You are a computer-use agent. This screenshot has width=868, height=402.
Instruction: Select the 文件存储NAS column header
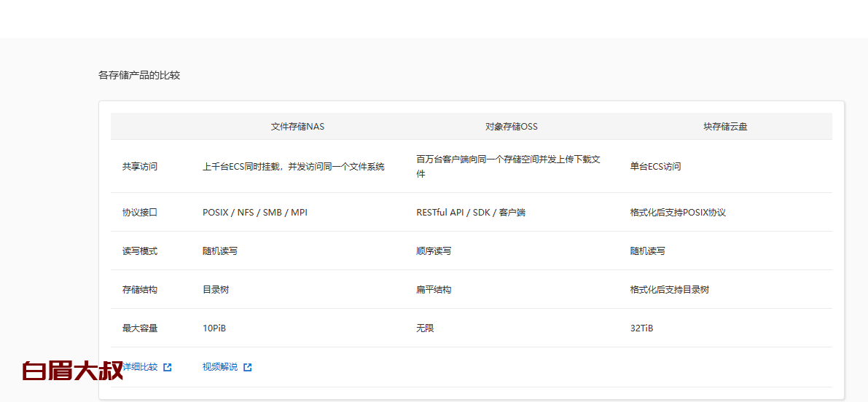click(298, 127)
